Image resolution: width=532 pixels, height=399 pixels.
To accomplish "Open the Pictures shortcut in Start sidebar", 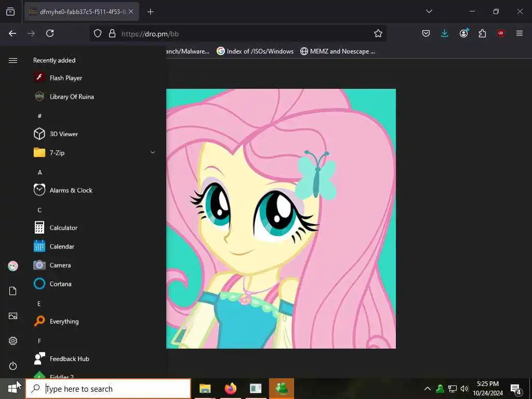I will click(13, 316).
